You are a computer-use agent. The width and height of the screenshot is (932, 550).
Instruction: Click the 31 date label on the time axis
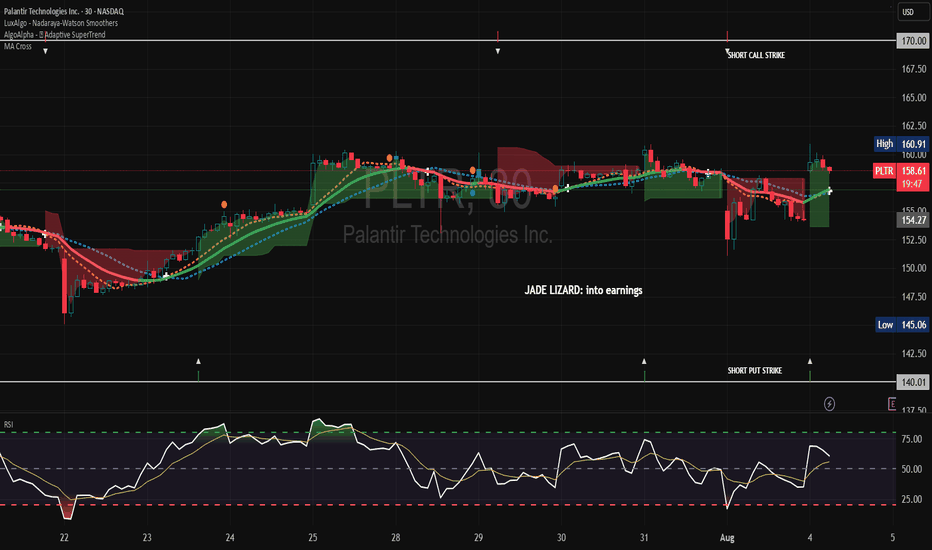click(644, 538)
